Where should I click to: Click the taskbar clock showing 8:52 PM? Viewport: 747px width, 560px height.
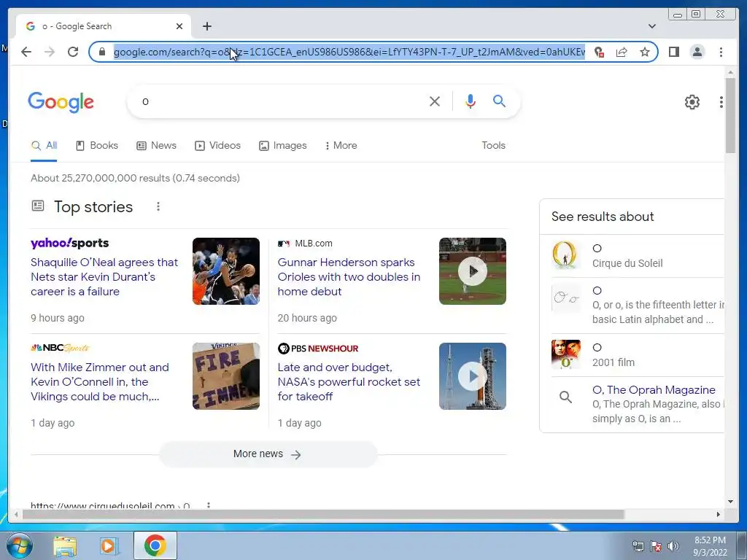tap(710, 546)
